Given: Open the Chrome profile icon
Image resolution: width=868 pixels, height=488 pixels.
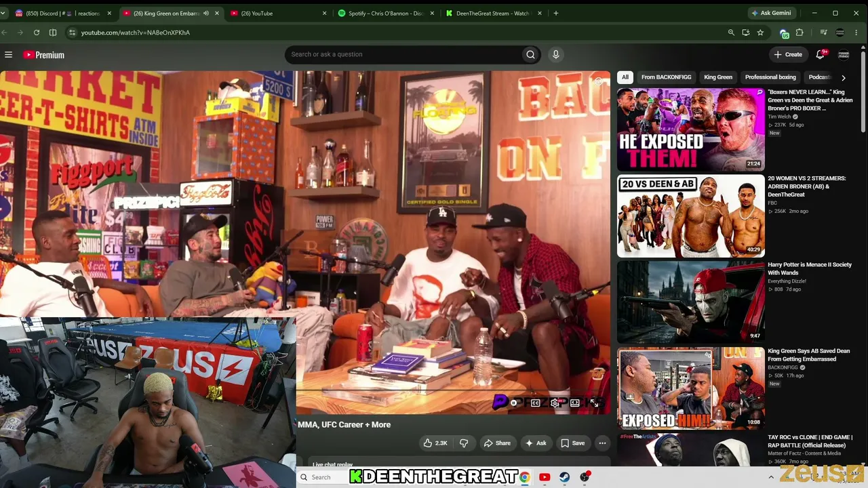Looking at the screenshot, I should 840,33.
